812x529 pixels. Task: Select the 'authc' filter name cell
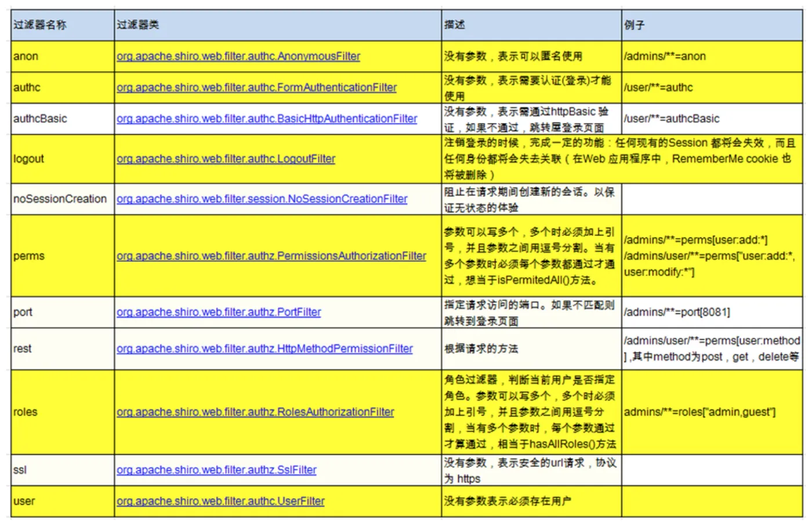[x=63, y=88]
